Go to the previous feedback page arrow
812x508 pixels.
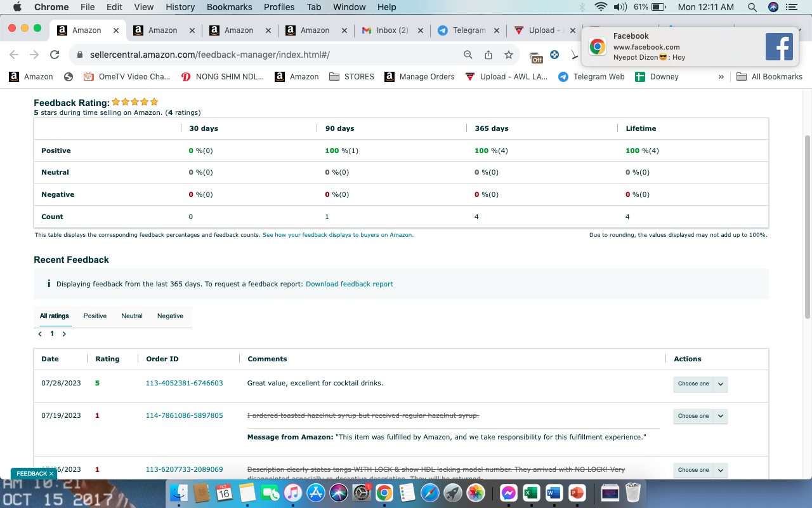40,334
